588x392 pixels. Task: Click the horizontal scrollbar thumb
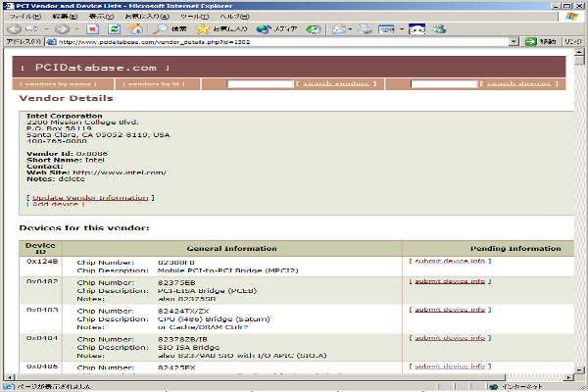tap(259, 377)
